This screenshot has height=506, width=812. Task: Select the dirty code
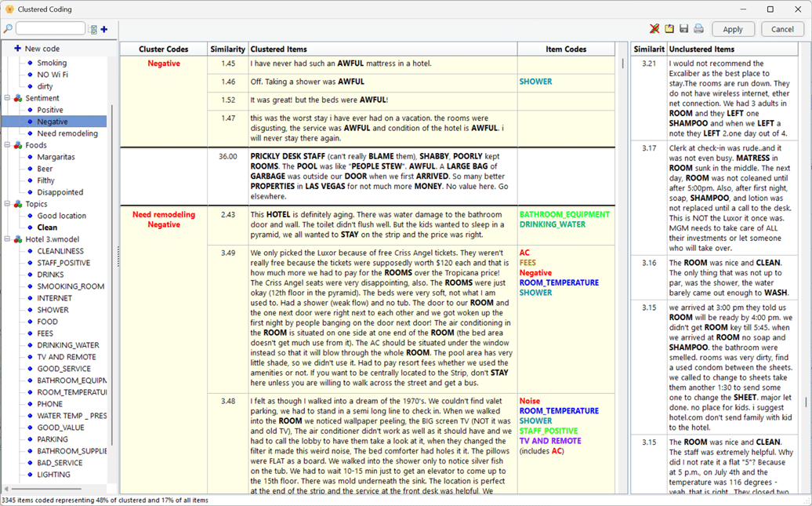pos(45,86)
